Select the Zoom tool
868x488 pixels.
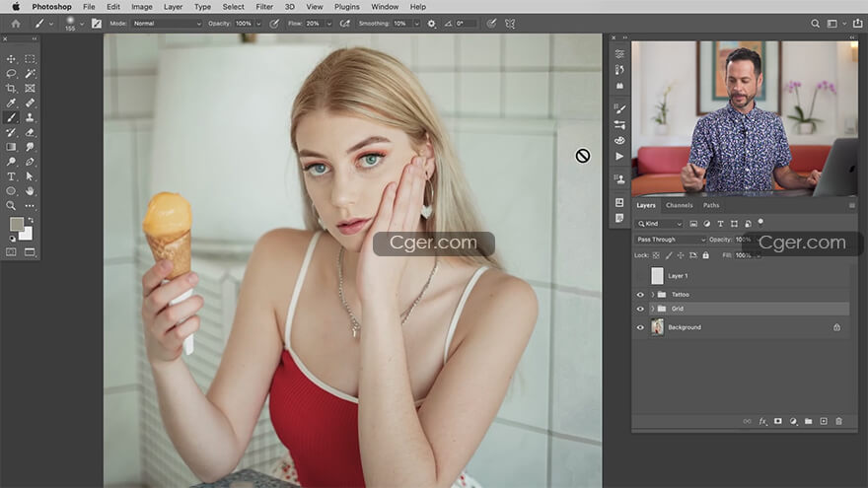coord(11,206)
